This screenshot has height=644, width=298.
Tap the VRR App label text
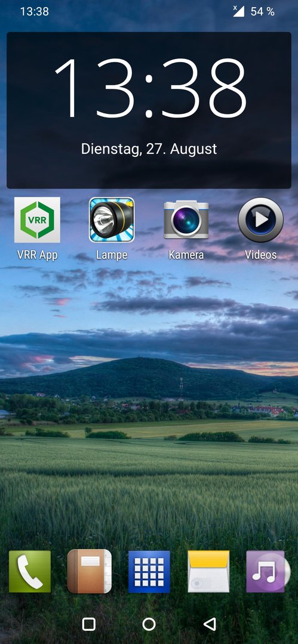(37, 255)
